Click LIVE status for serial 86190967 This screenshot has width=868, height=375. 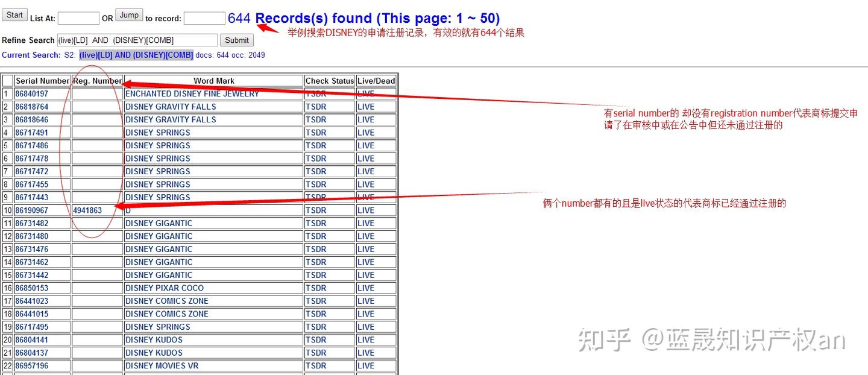(x=366, y=210)
